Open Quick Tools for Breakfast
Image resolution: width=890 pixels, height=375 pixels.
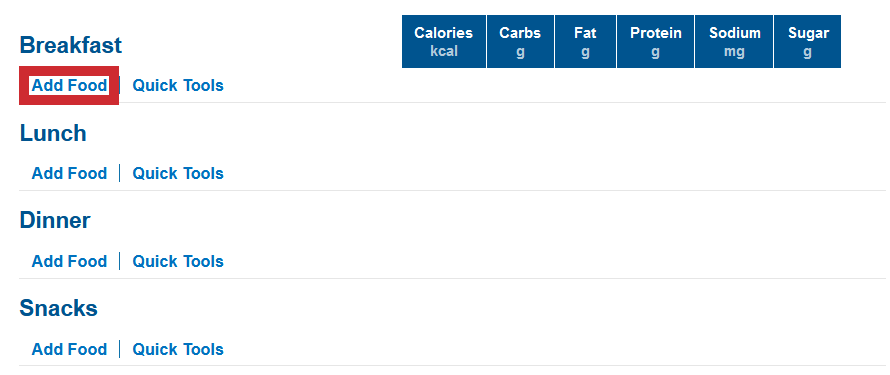[178, 86]
